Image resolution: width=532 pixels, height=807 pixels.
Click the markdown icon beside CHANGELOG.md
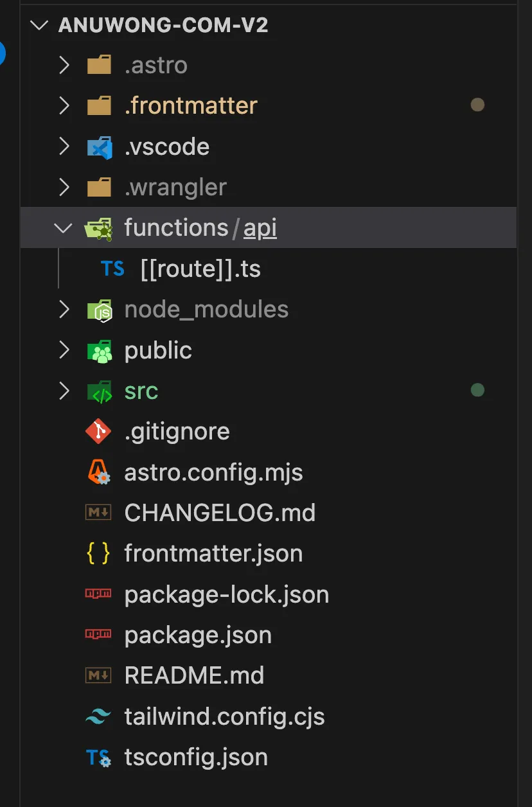(98, 513)
